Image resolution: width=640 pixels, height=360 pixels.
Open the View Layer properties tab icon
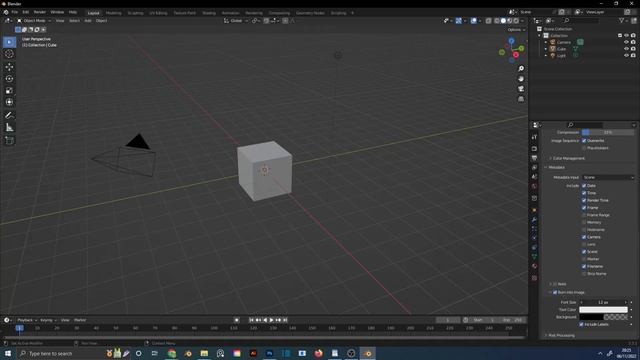click(534, 167)
